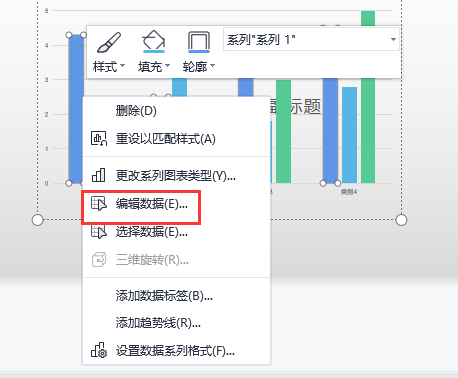Click the bar chart type icon

pos(99,175)
